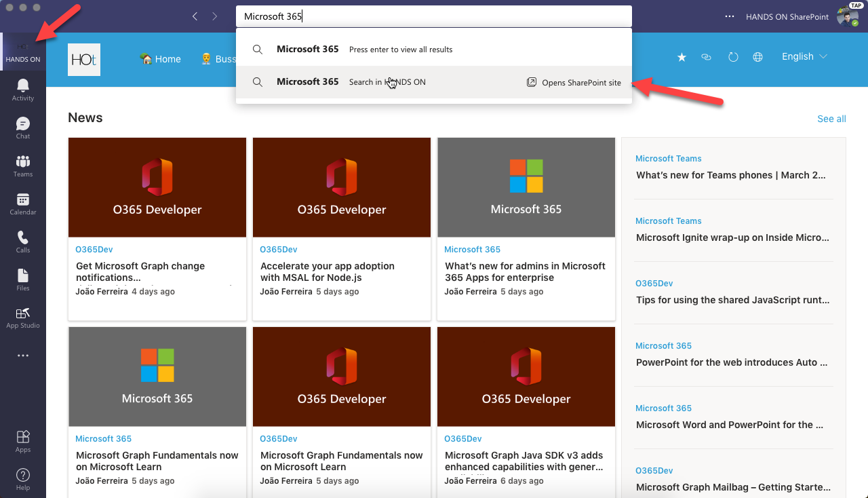Viewport: 868px width, 498px height.
Task: Open more apps ellipsis in sidebar
Action: [x=23, y=356]
